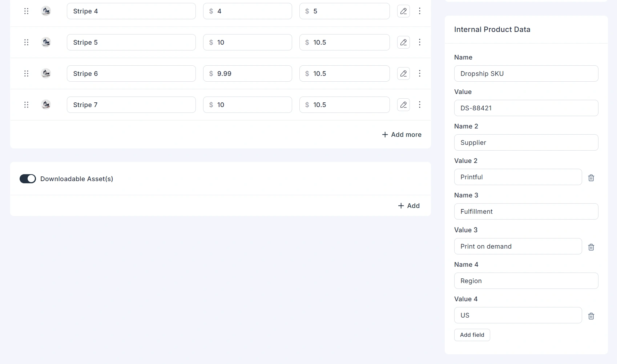Click the second price field showing 5 for Stripe 4
This screenshot has width=617, height=364.
[344, 11]
